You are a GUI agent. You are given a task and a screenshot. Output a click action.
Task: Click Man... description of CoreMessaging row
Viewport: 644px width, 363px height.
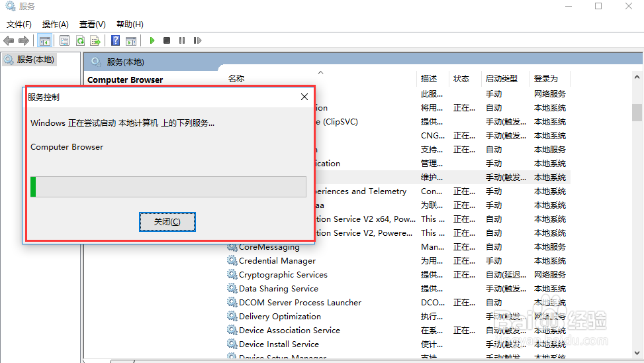(432, 247)
